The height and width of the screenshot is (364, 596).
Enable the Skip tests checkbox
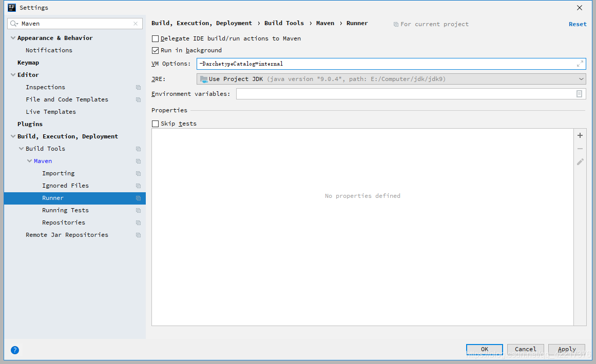coord(155,124)
